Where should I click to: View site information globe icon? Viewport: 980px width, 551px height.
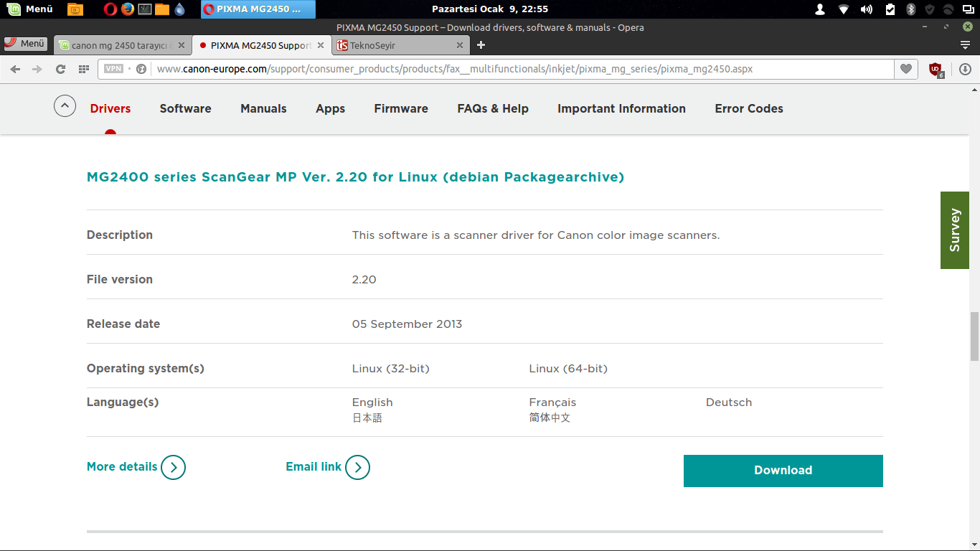pos(141,70)
